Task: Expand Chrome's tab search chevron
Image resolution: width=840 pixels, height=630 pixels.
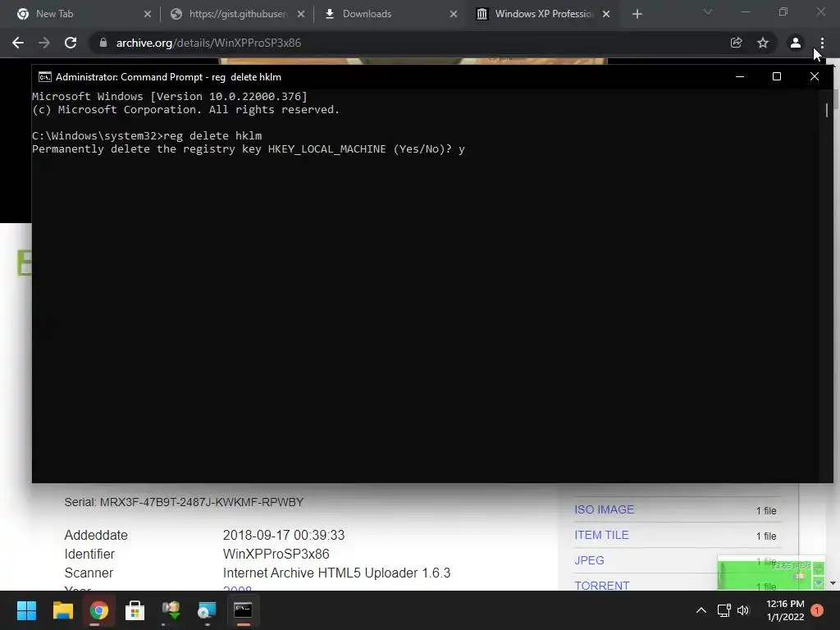Action: (708, 11)
